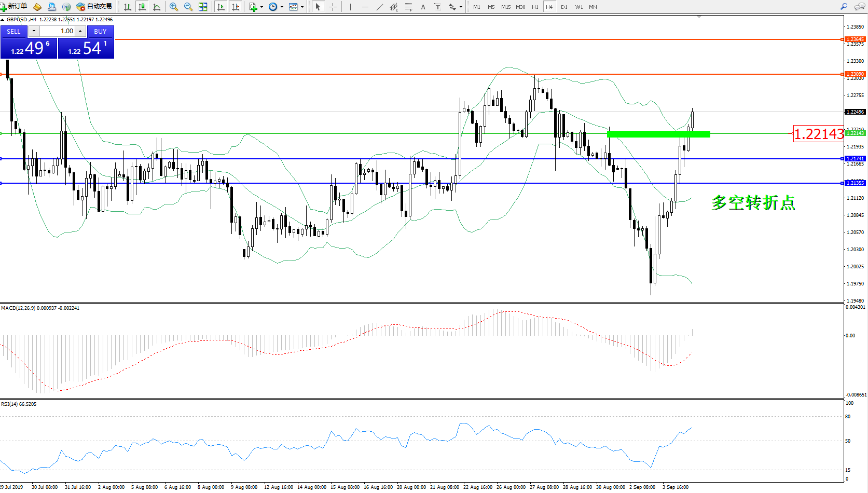Switch to the M15 timeframe
868x493 pixels.
click(x=506, y=7)
